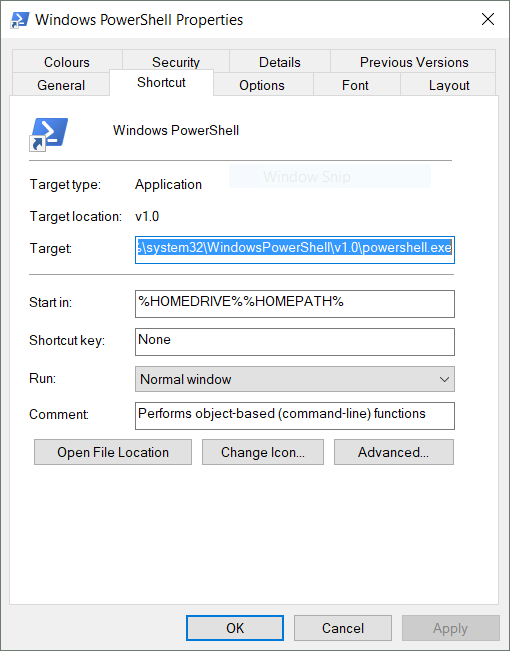
Task: Switch to the Colours tab
Action: pos(67,62)
